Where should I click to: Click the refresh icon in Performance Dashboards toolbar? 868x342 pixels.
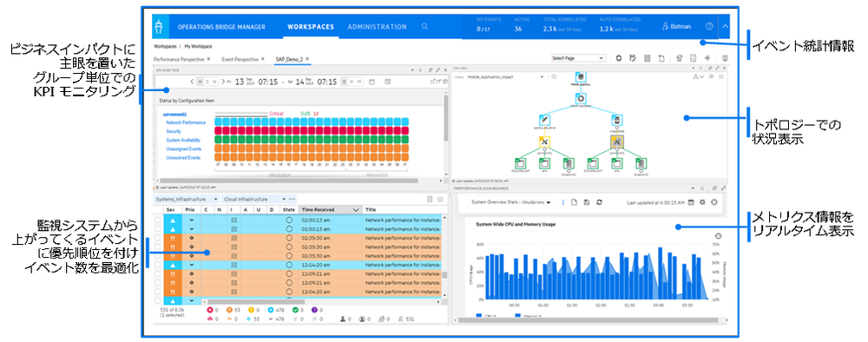pos(599,202)
